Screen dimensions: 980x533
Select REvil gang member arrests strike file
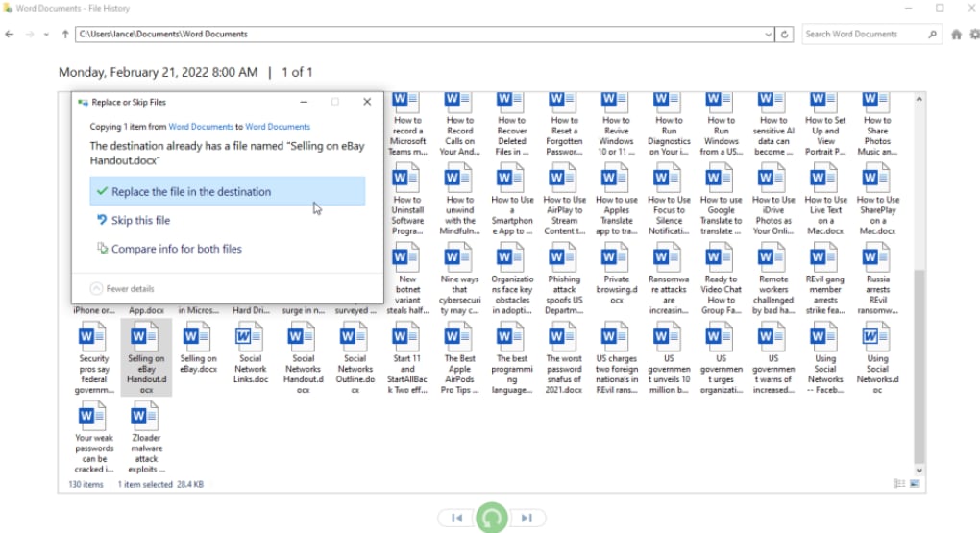click(825, 279)
